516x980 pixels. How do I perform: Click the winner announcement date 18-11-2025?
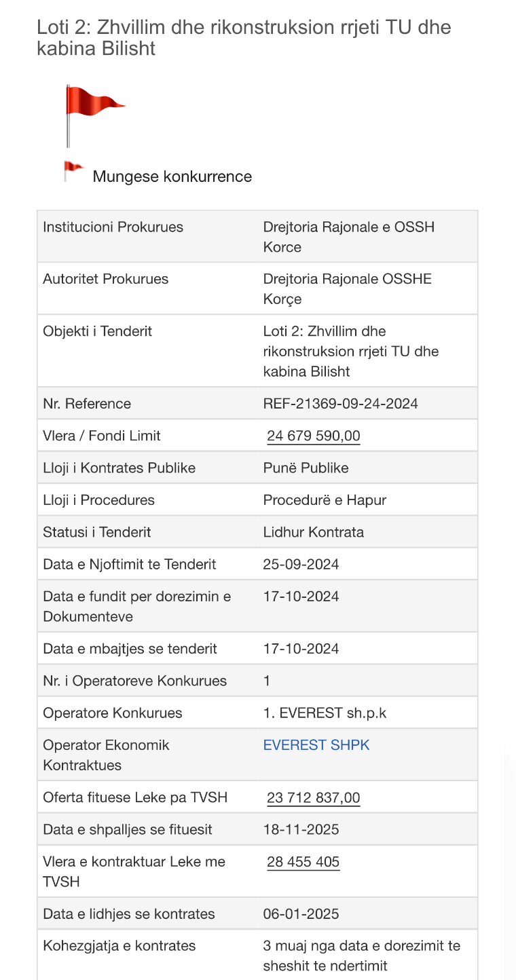pos(301,829)
